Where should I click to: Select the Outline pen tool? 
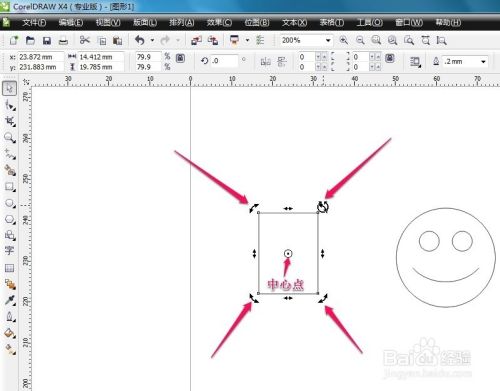tap(9, 316)
